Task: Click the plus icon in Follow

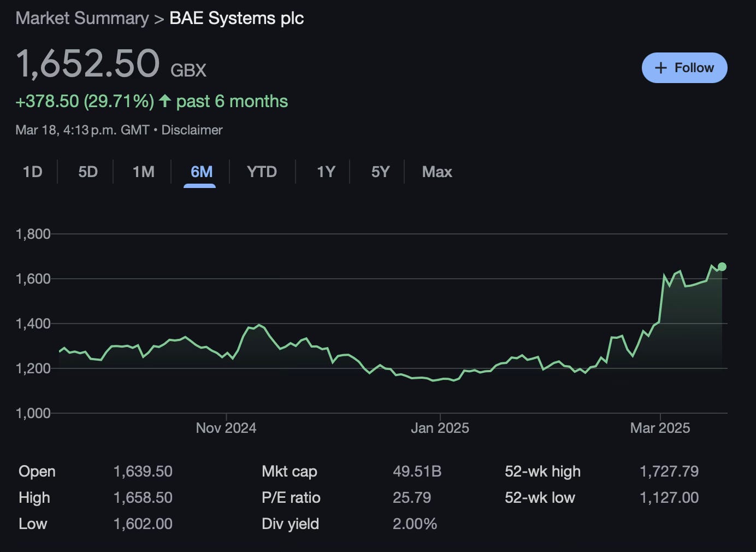Action: [x=661, y=68]
